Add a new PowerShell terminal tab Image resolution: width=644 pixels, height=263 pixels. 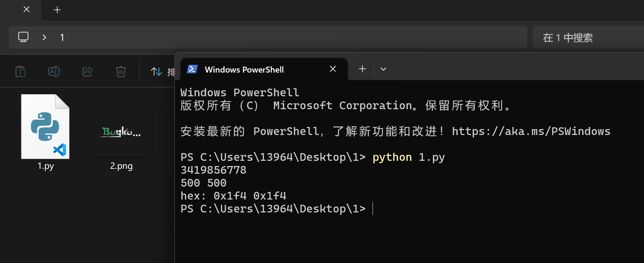[x=362, y=69]
